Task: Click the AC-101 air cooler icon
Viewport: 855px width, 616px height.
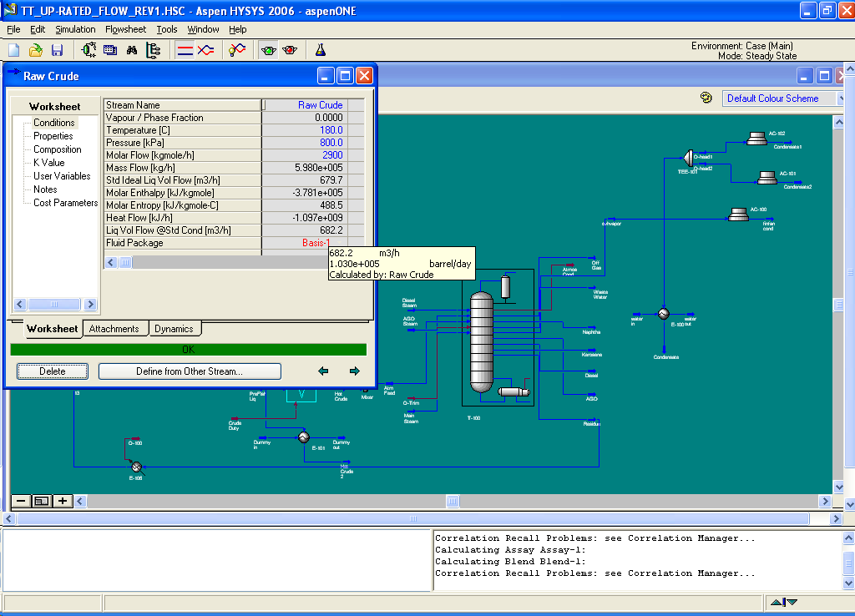Action: [767, 178]
